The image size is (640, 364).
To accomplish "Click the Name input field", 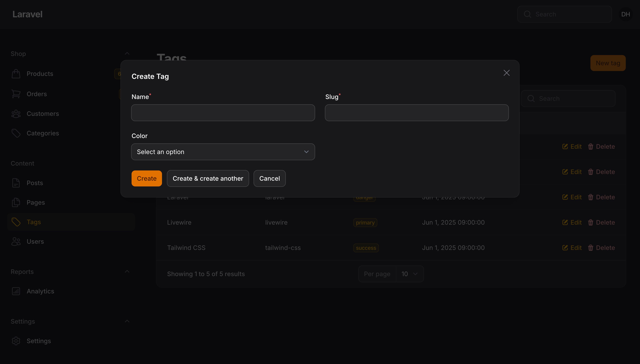I will coord(223,113).
